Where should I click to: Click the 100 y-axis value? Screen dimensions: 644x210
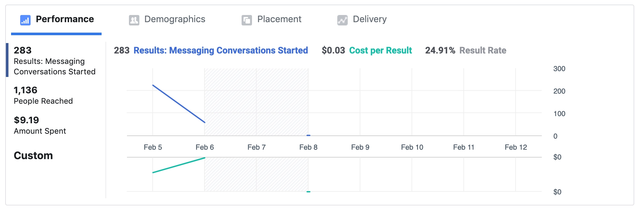tap(559, 114)
